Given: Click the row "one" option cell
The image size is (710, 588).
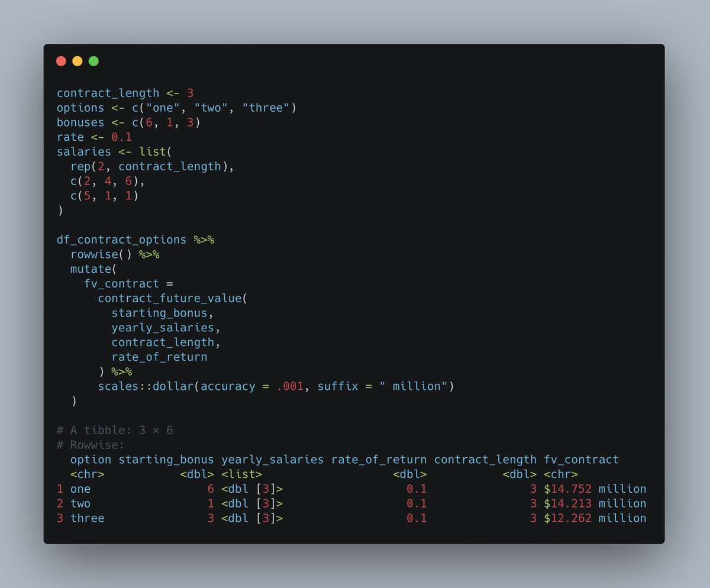Looking at the screenshot, I should (80, 489).
